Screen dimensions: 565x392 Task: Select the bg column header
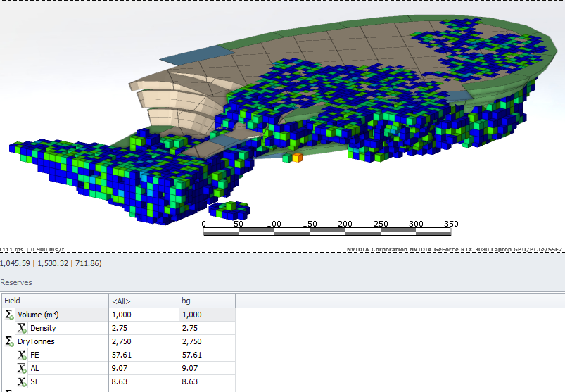coord(207,301)
